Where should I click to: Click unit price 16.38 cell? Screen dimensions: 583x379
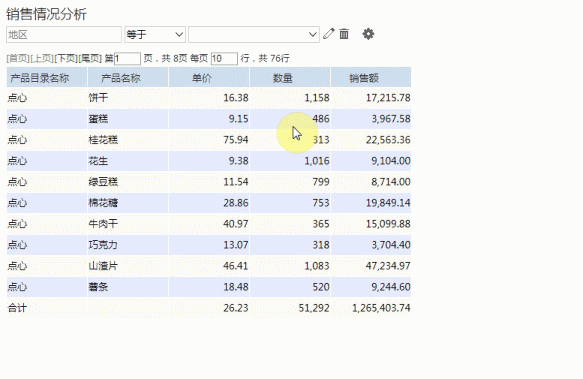click(x=209, y=98)
